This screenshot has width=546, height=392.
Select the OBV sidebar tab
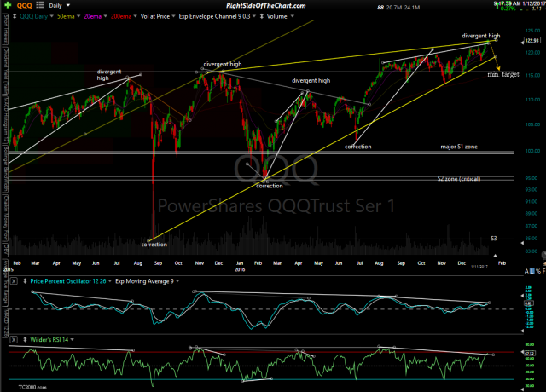6,250
